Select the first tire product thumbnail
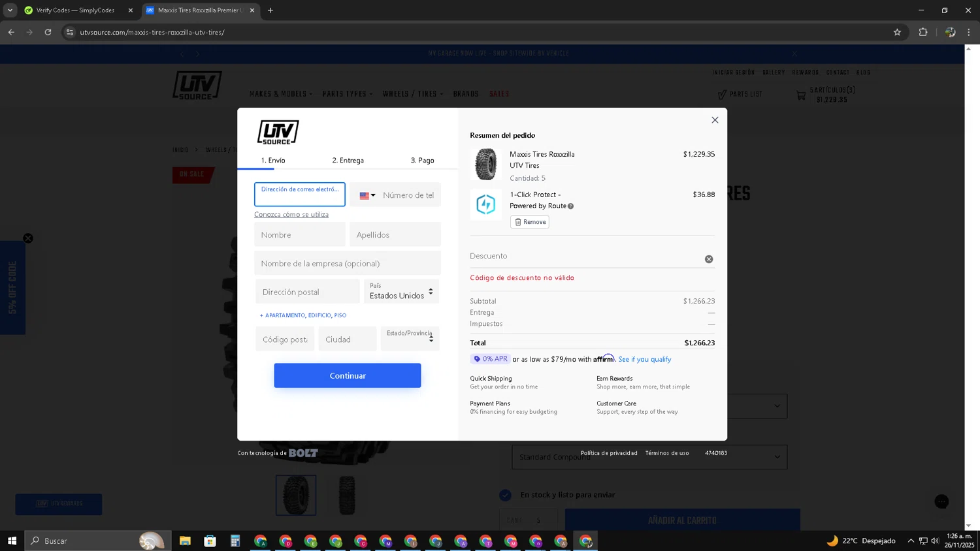The width and height of the screenshot is (980, 551). point(296,495)
